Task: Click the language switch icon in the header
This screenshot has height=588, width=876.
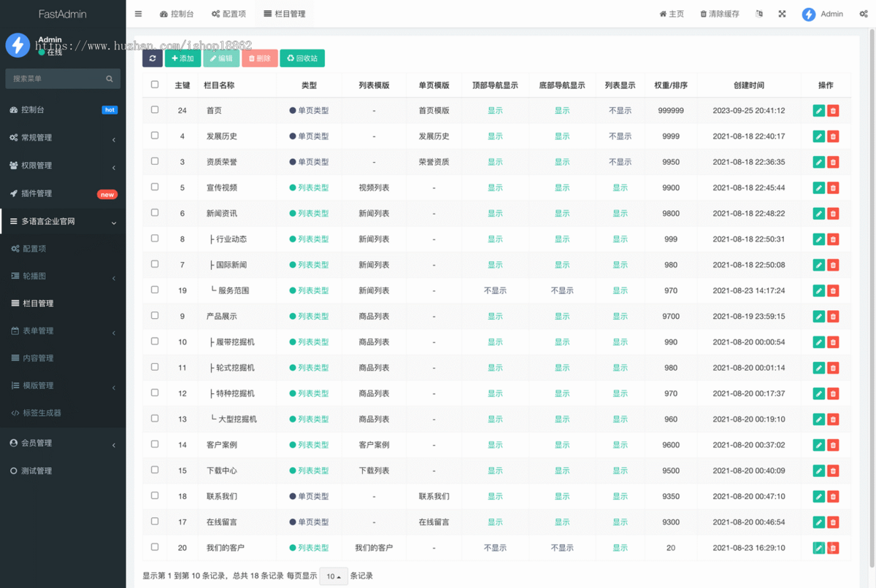Action: pyautogui.click(x=758, y=13)
